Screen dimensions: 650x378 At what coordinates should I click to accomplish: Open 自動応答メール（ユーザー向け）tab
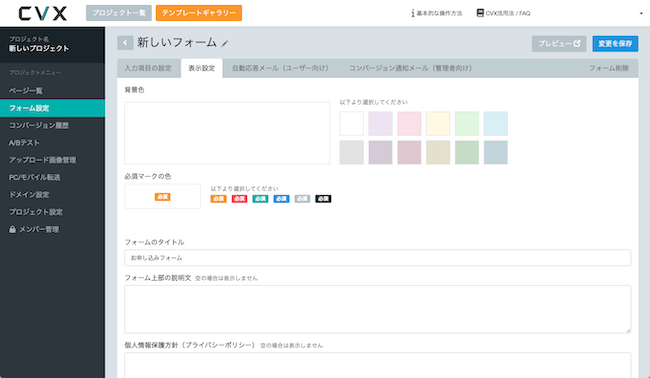click(x=281, y=68)
